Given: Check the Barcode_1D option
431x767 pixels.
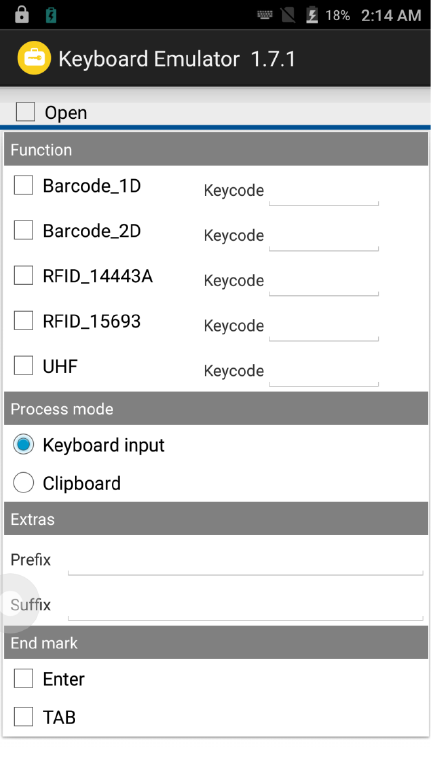Looking at the screenshot, I should pos(23,185).
